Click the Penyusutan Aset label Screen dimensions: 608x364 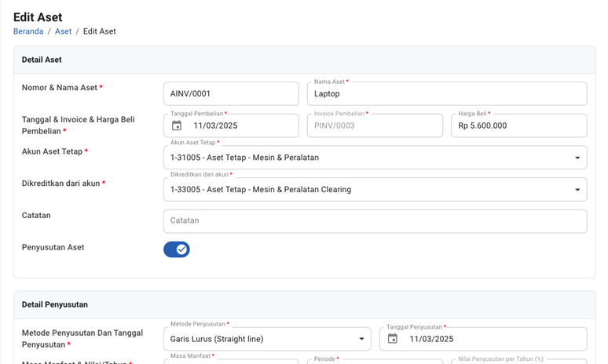point(53,247)
